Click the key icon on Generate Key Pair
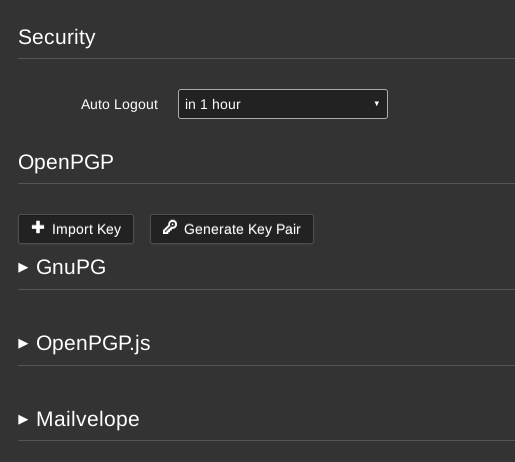This screenshot has height=462, width=515. point(170,227)
